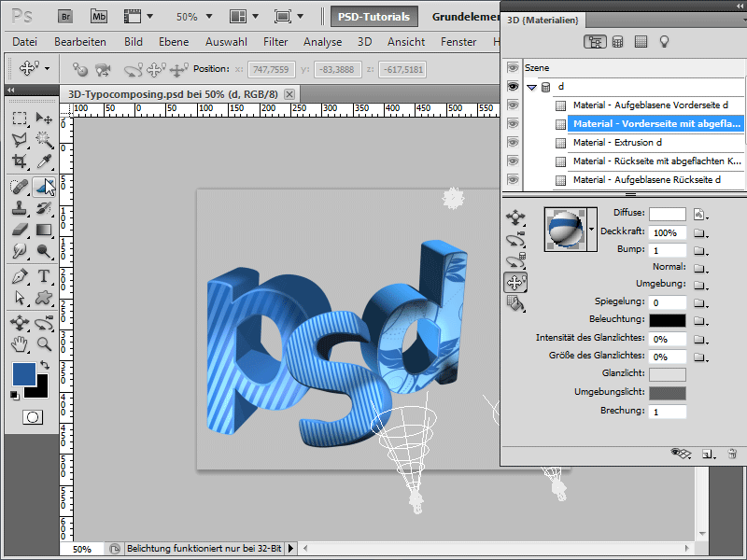The image size is (747, 560).
Task: Toggle visibility of mesh d
Action: pos(513,86)
